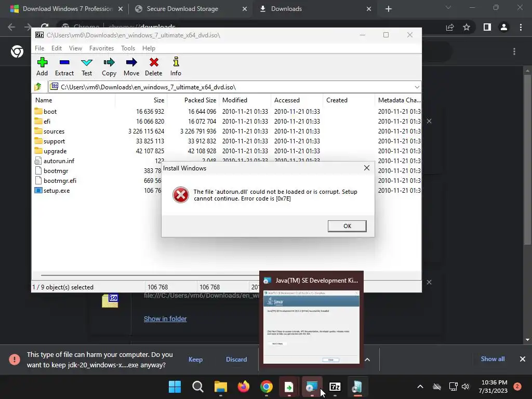Screen dimensions: 532x399
Task: Open the Help menu
Action: 149,48
